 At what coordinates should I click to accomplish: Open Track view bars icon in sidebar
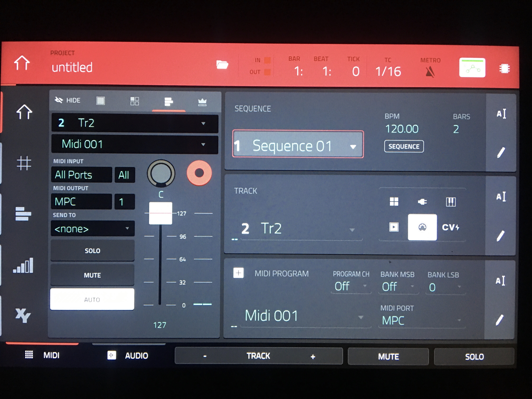click(23, 214)
